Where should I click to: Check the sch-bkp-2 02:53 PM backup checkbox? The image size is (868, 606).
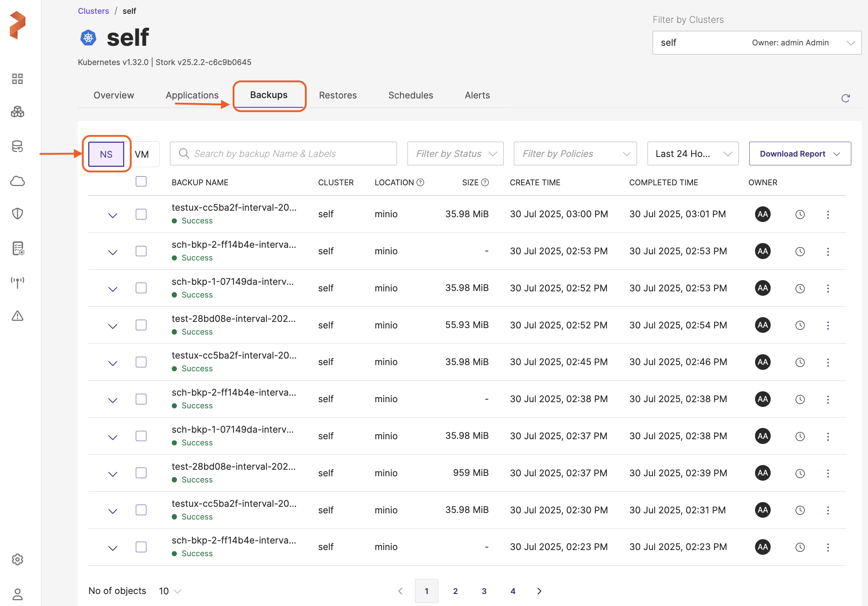click(141, 251)
